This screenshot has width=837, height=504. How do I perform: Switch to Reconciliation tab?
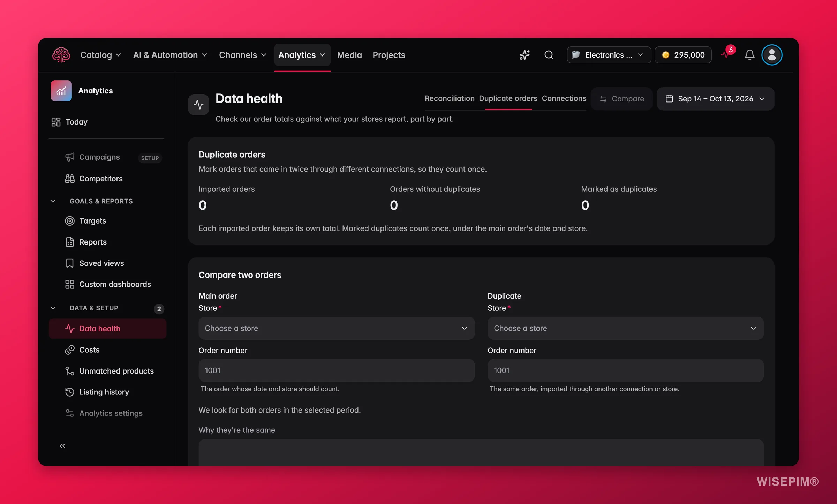(449, 99)
